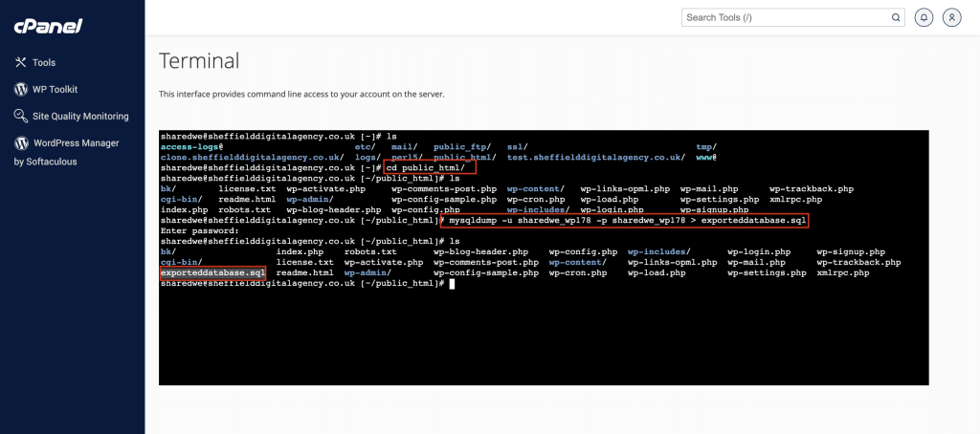Click the search magnifier icon

pos(896,17)
